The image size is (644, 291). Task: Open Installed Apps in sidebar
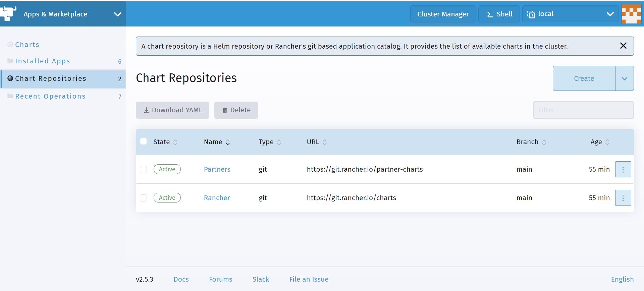pyautogui.click(x=43, y=61)
